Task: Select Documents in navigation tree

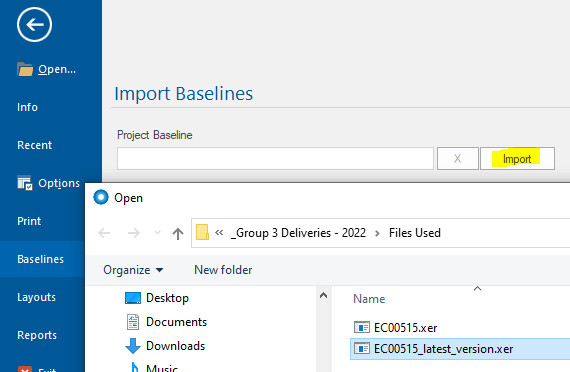Action: (x=176, y=322)
